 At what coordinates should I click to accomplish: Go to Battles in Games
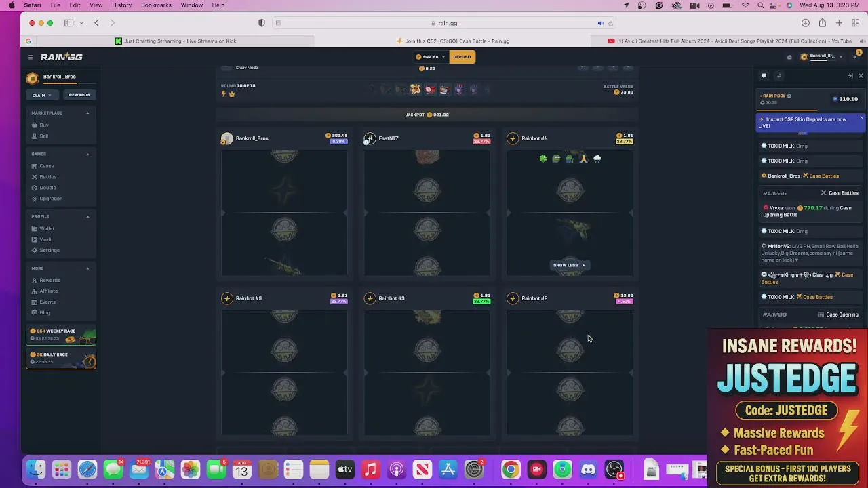point(47,177)
